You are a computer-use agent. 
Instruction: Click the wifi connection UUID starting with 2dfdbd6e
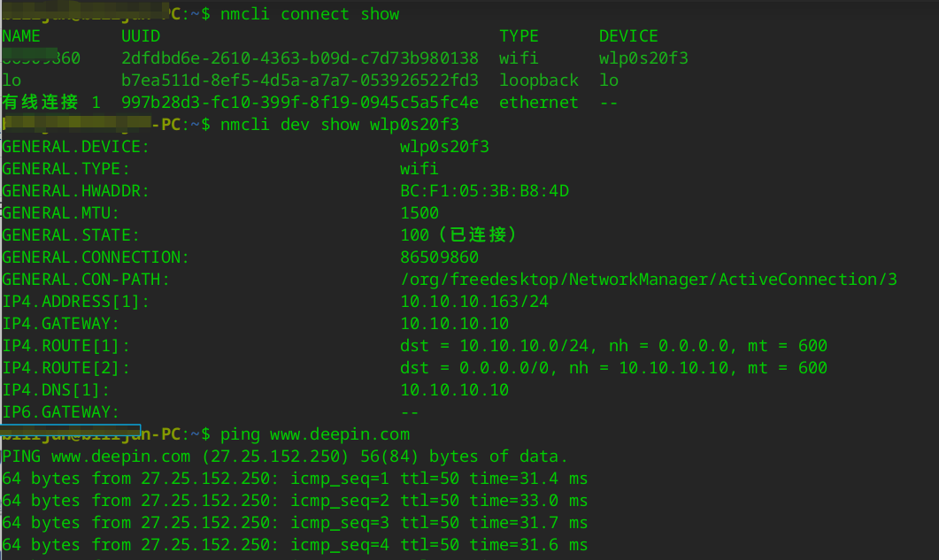point(300,58)
